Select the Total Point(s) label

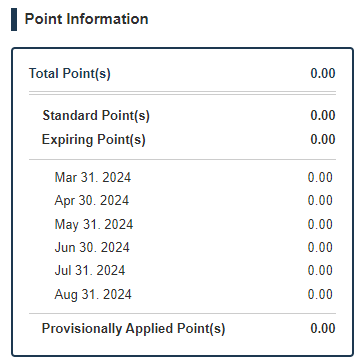click(70, 73)
